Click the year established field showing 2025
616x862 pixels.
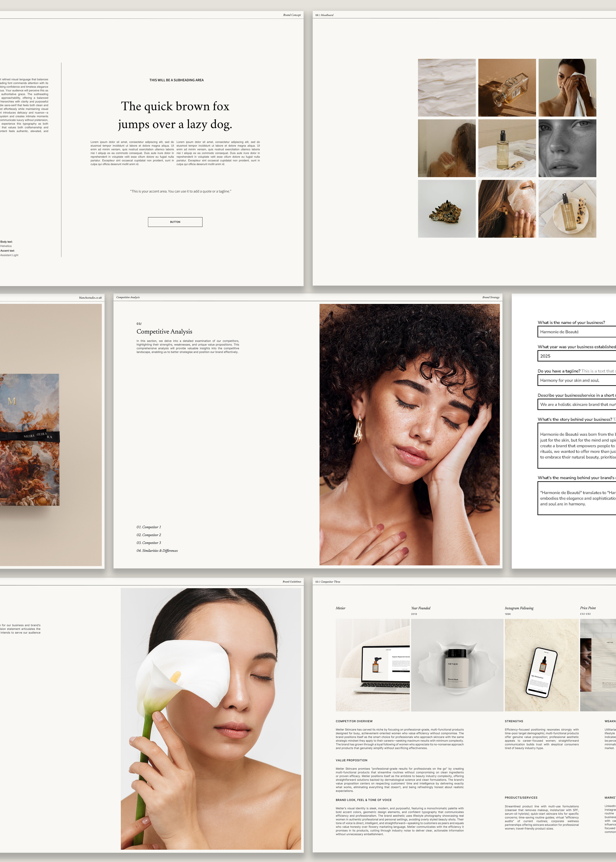[576, 356]
